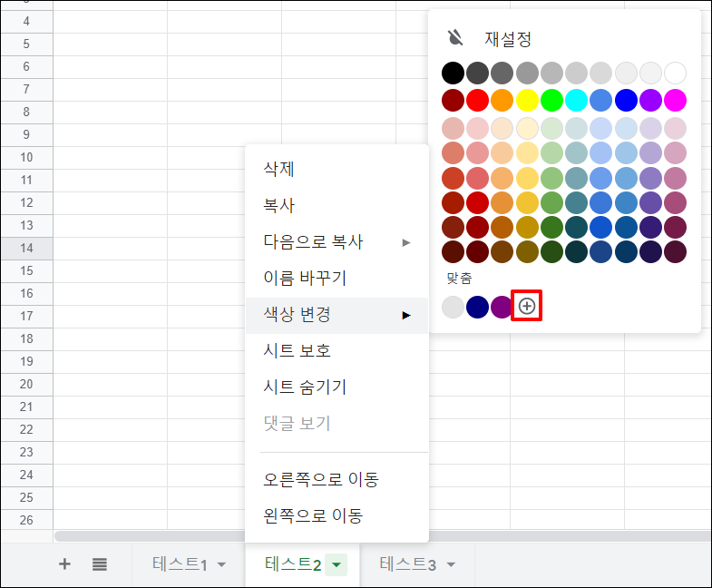Click 오른쪽으로 이동 menu item
This screenshot has width=712, height=588.
[x=320, y=479]
